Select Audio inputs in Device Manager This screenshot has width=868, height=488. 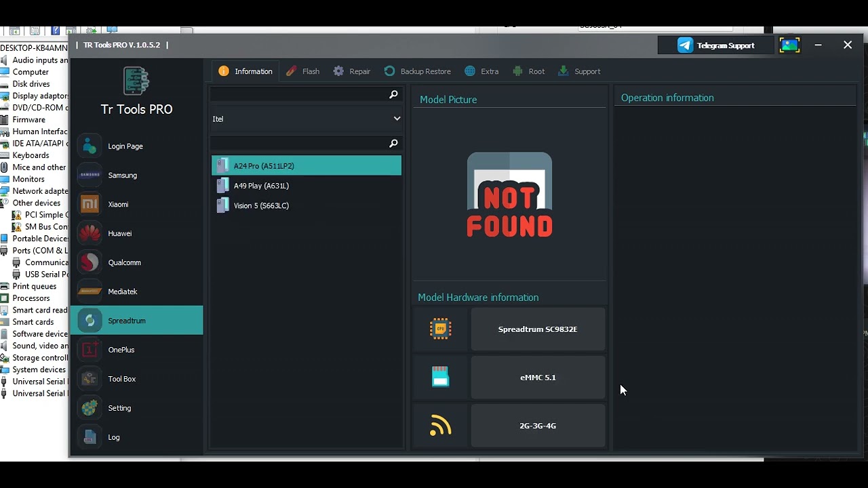coord(40,60)
